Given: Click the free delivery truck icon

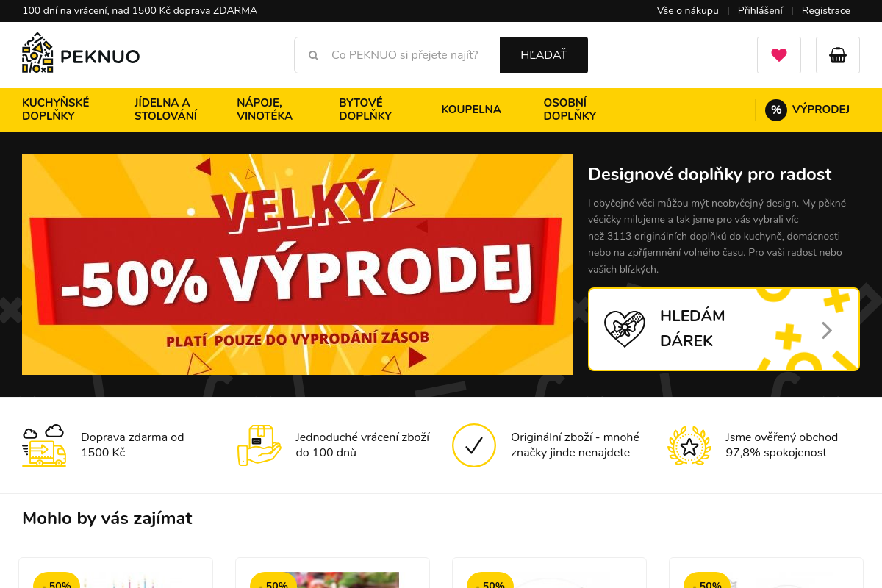Looking at the screenshot, I should click(x=44, y=445).
